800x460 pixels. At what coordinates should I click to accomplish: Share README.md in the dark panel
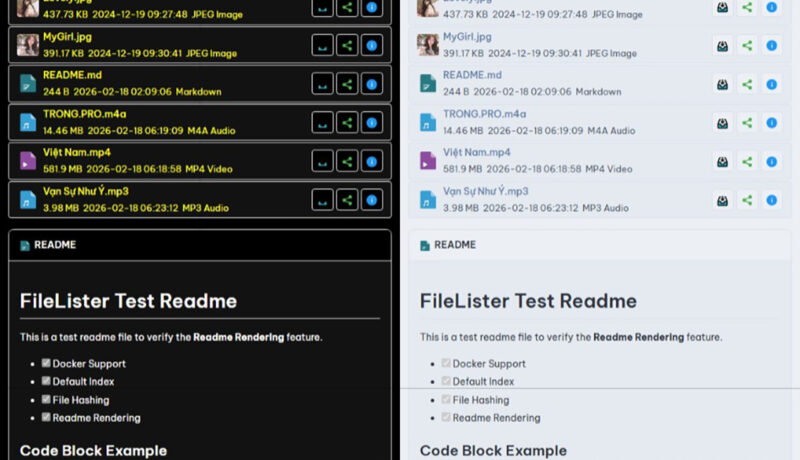tap(347, 84)
